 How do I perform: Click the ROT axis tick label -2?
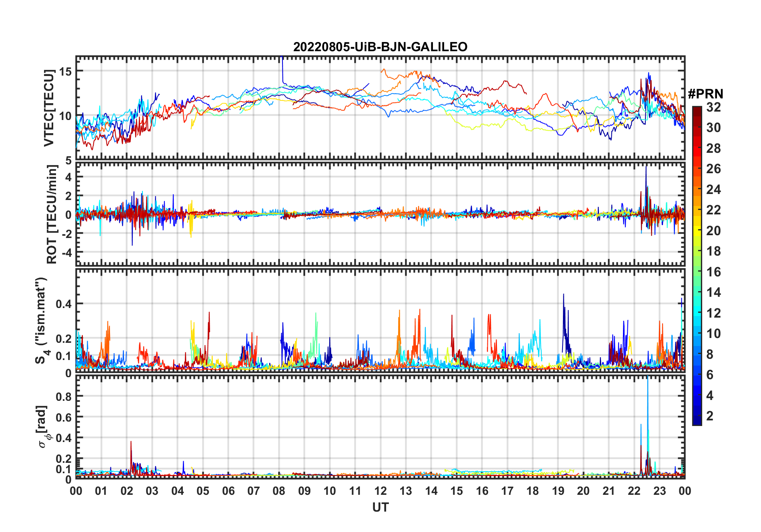coord(66,234)
